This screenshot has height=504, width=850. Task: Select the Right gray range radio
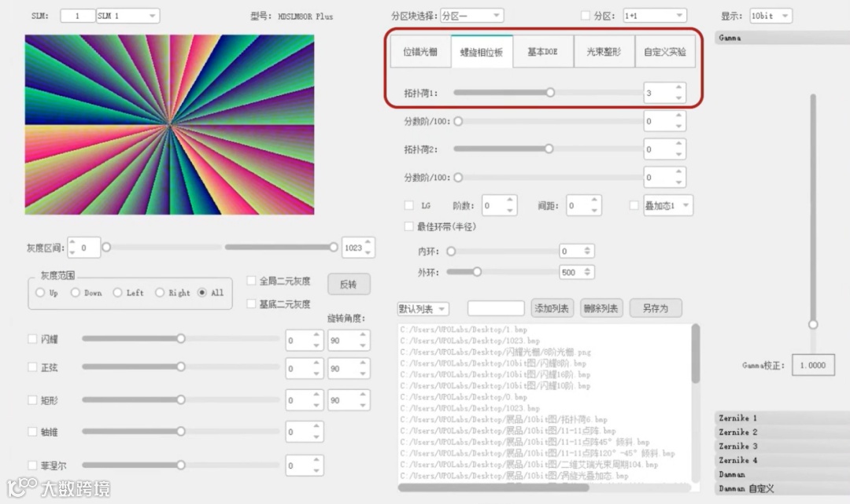159,292
